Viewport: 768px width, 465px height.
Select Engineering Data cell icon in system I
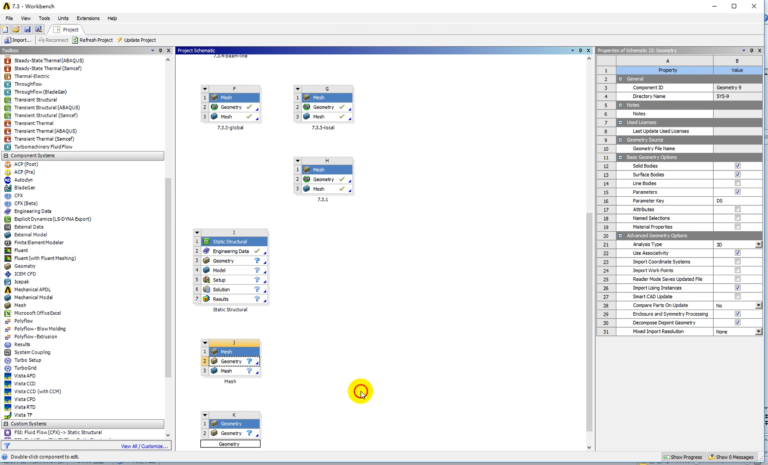[206, 251]
